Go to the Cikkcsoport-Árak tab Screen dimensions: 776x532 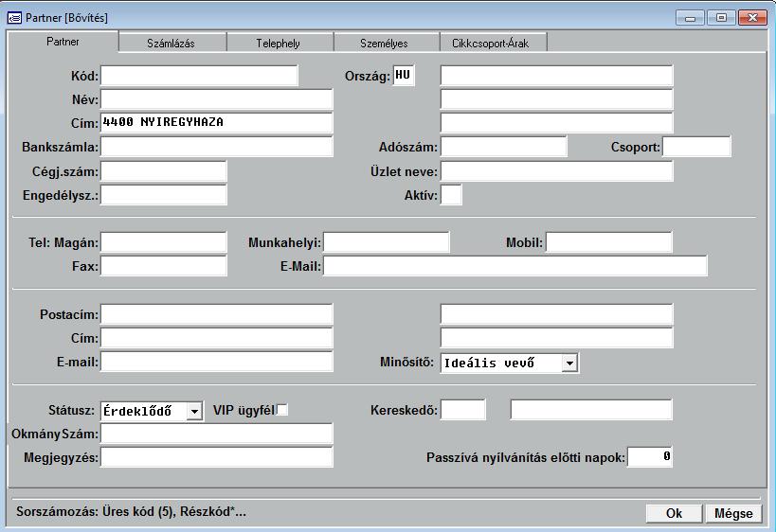(x=493, y=43)
